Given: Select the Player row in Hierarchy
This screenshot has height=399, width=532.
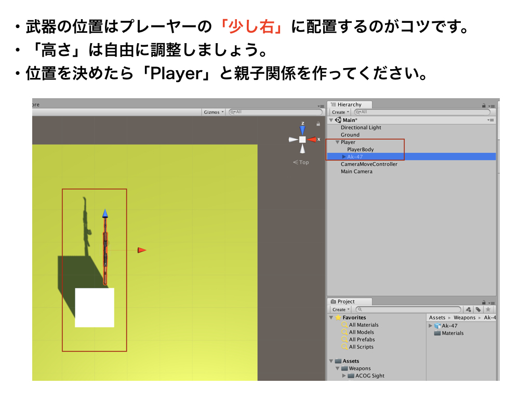Looking at the screenshot, I should [x=411, y=142].
